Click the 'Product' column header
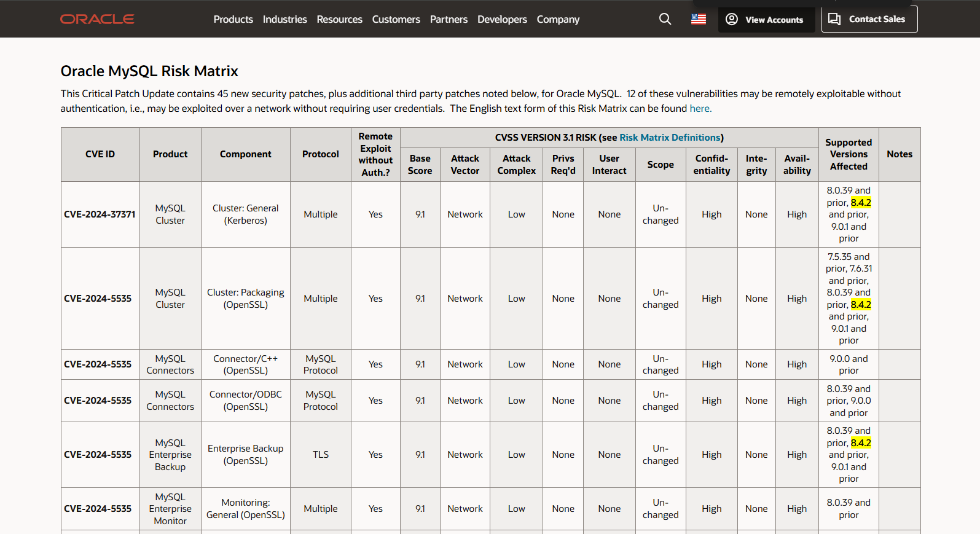This screenshot has height=534, width=980. pos(170,154)
